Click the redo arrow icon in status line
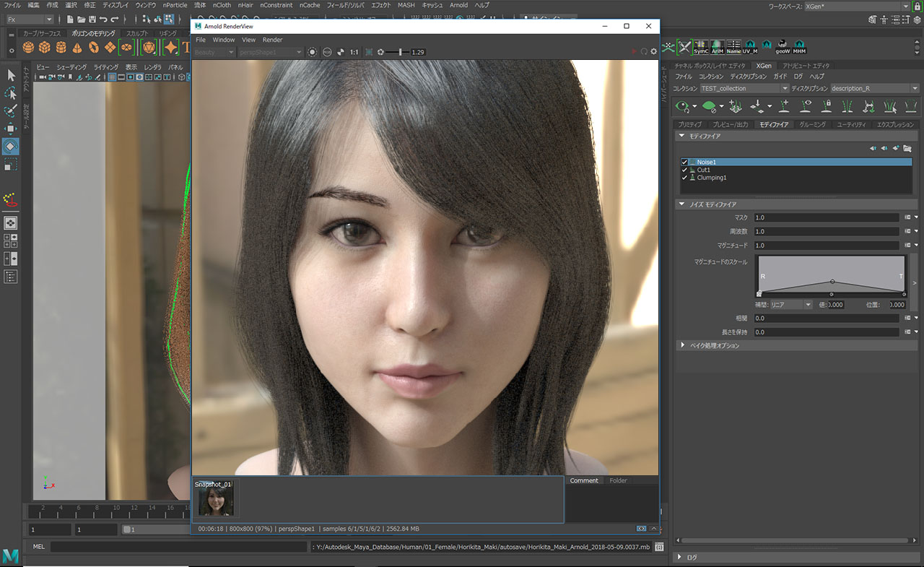Viewport: 924px width, 567px height. (115, 19)
